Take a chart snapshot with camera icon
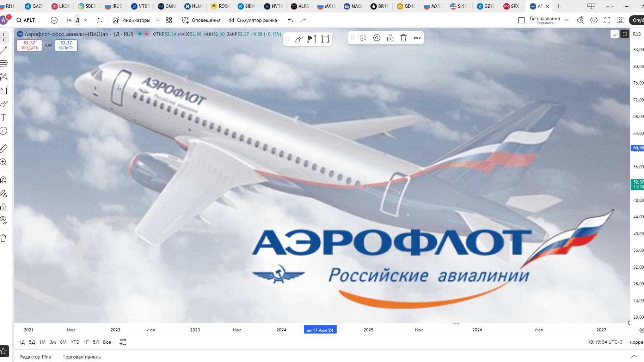This screenshot has width=644, height=362. click(621, 20)
